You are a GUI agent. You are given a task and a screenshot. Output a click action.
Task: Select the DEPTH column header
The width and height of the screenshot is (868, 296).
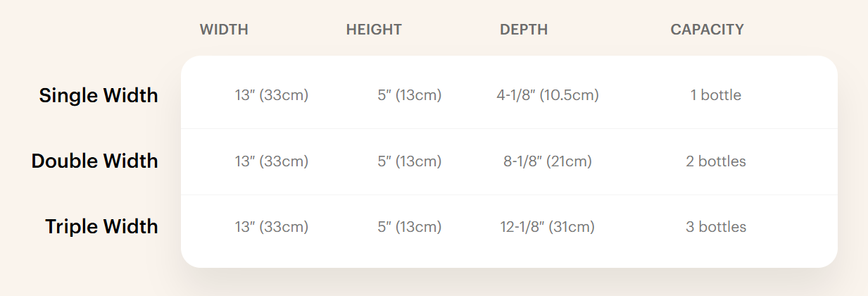click(x=524, y=30)
